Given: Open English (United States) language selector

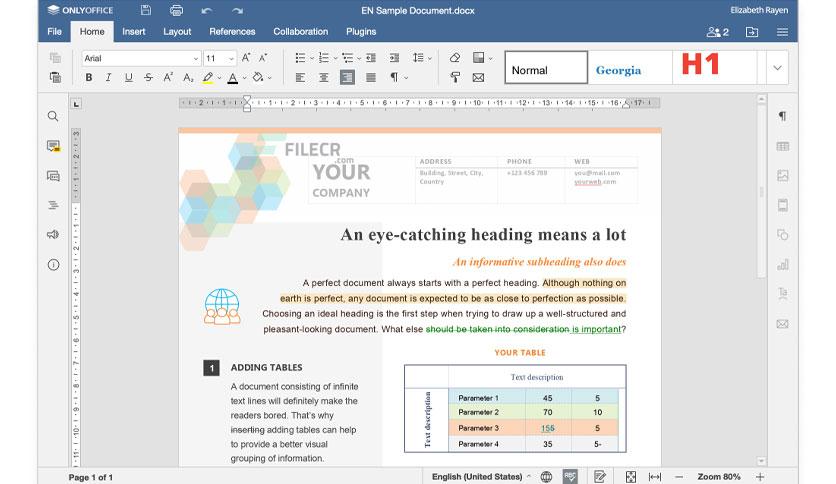Looking at the screenshot, I should [481, 477].
